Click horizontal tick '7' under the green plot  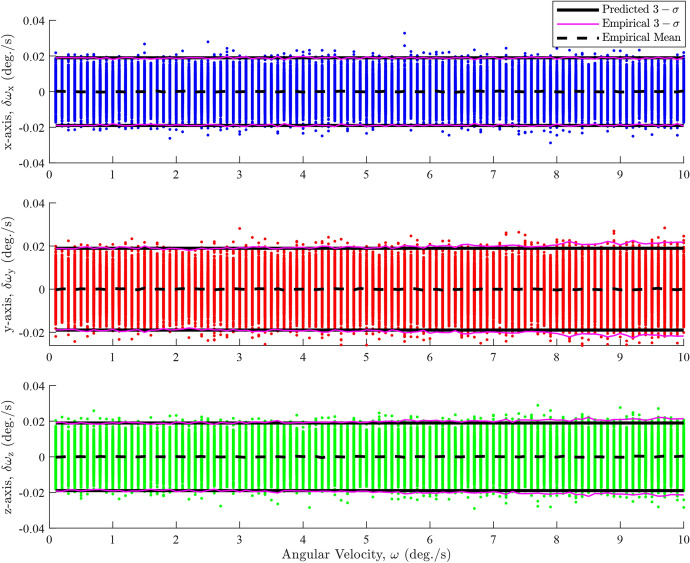point(493,540)
